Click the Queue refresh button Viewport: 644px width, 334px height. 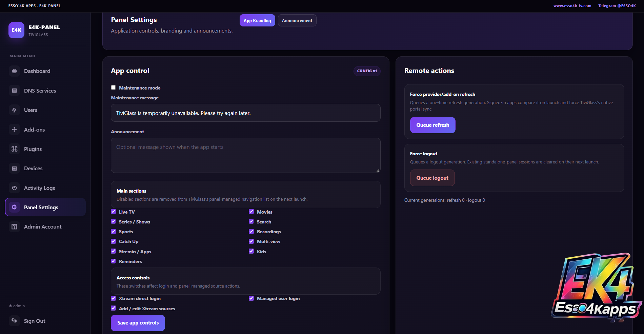(x=432, y=125)
